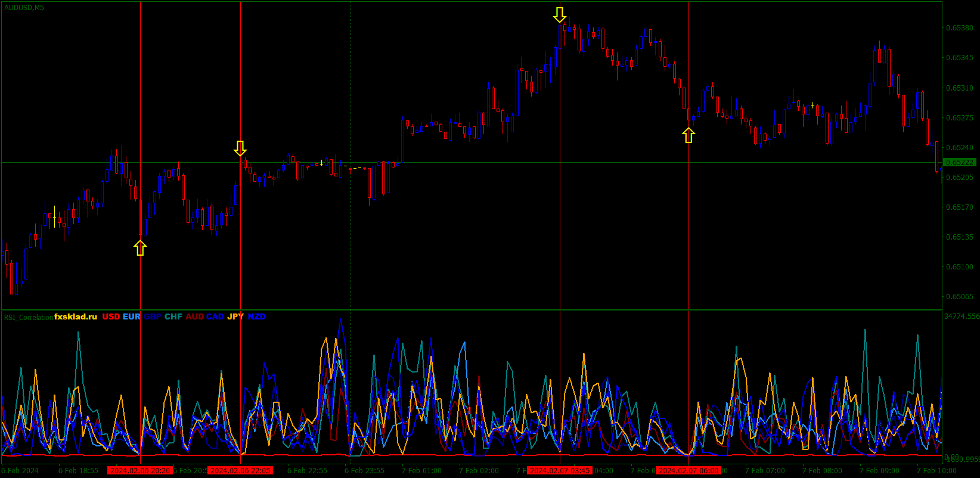Viewport: 980px width, 478px height.
Task: Click the 7 Feb 07:00 time axis label
Action: 765,471
